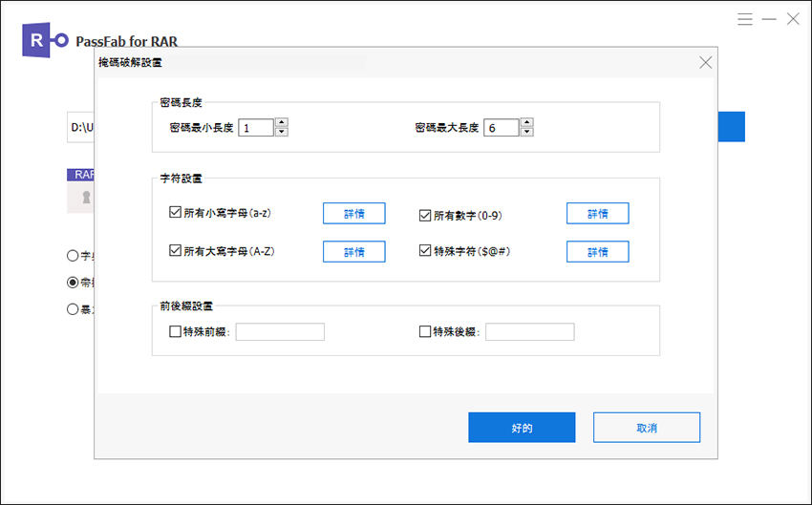This screenshot has width=812, height=505.
Task: Open details for uppercase letters (A-Z)
Action: [354, 251]
